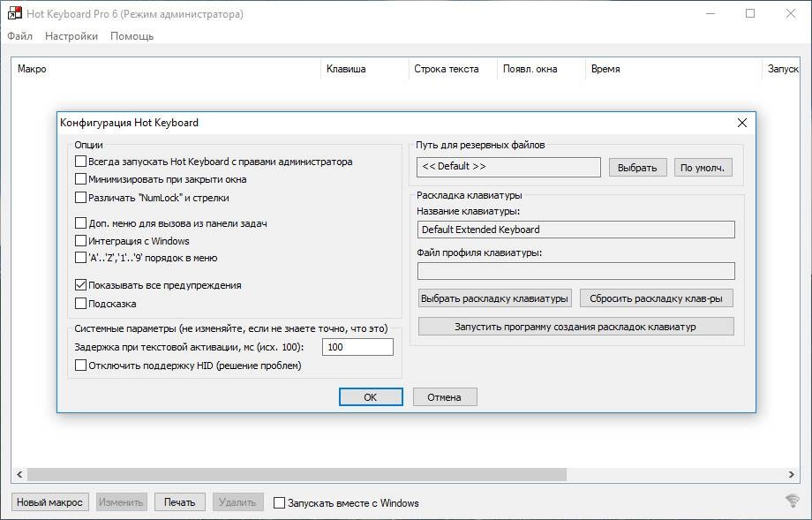Uncheck Показывать все предупреждения
The height and width of the screenshot is (520, 812).
(x=80, y=285)
